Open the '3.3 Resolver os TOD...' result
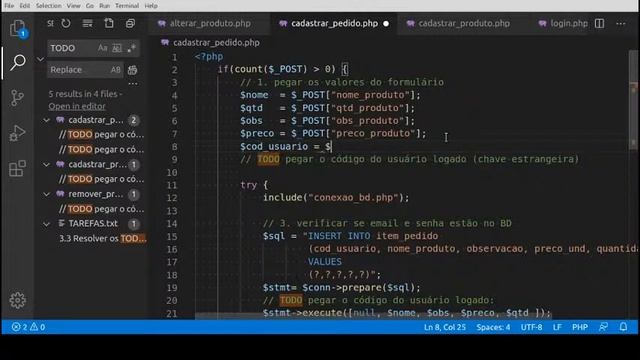This screenshot has width=640, height=360. point(102,238)
